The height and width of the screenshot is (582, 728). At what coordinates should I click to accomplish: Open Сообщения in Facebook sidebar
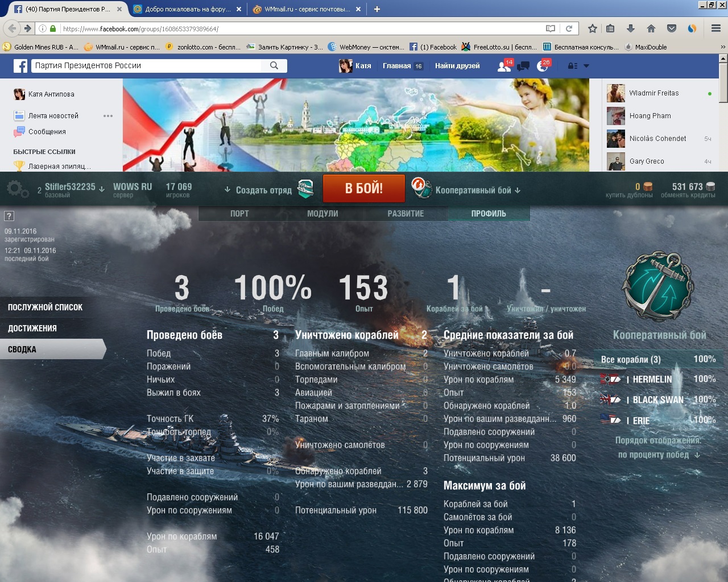click(x=47, y=132)
